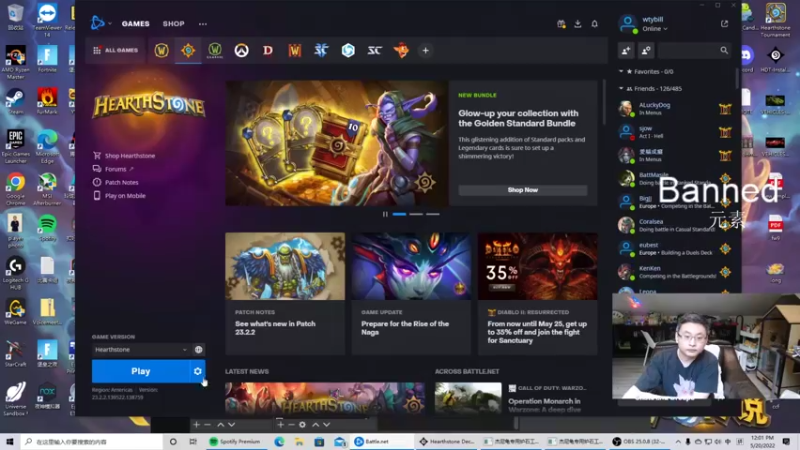Viewport: 800px width, 450px height.
Task: Click the friends search magnifier icon
Action: tap(724, 51)
